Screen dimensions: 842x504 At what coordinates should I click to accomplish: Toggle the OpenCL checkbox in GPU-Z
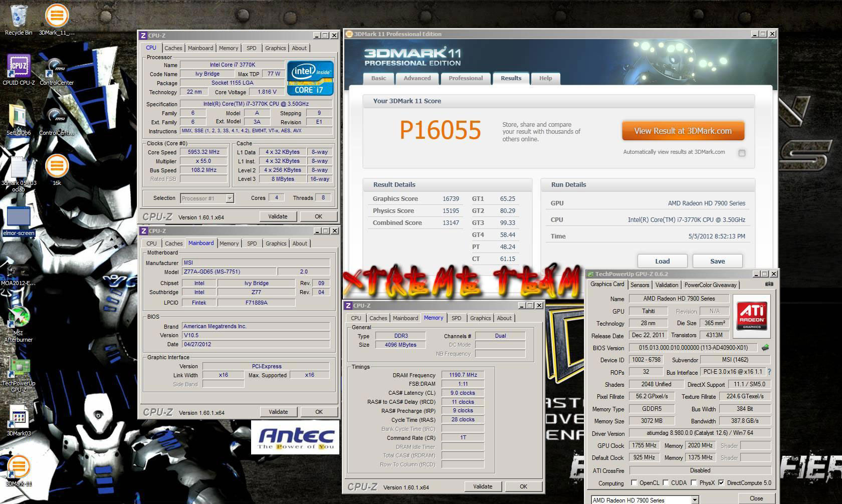634,483
